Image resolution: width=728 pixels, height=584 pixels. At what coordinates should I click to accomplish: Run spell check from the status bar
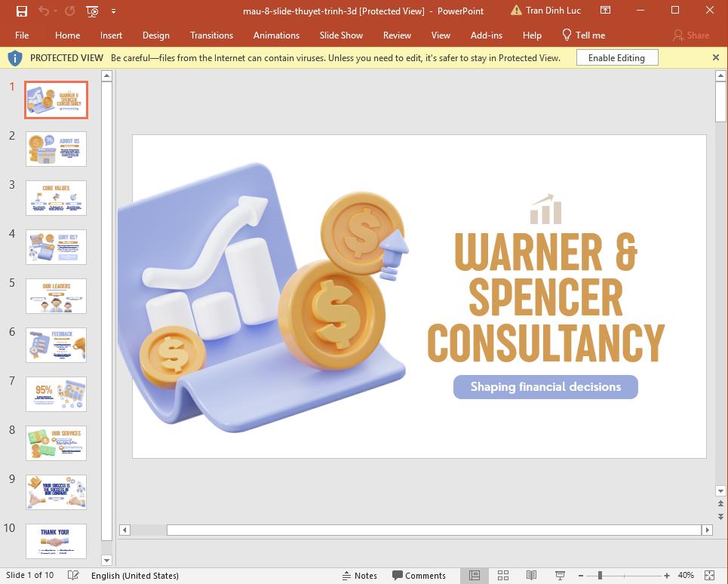[x=72, y=575]
